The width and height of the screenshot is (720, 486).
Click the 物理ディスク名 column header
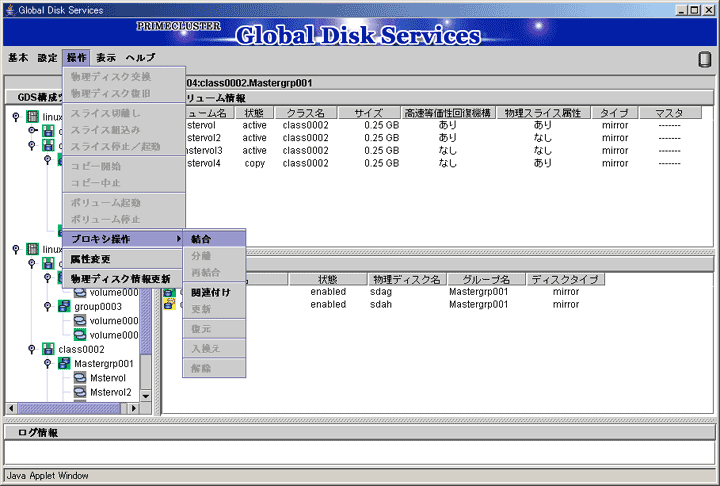(407, 279)
